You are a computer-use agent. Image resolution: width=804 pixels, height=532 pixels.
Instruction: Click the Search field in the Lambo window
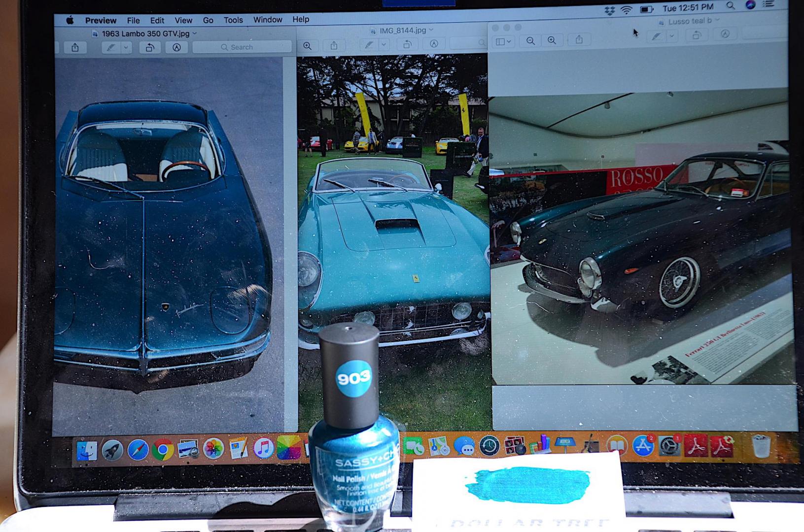[242, 47]
